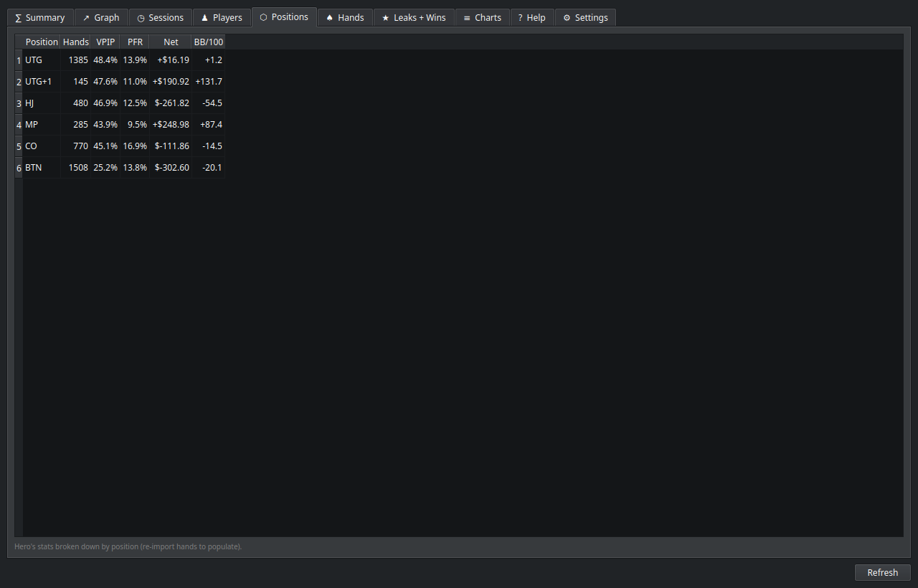Select row header number 1

19,60
